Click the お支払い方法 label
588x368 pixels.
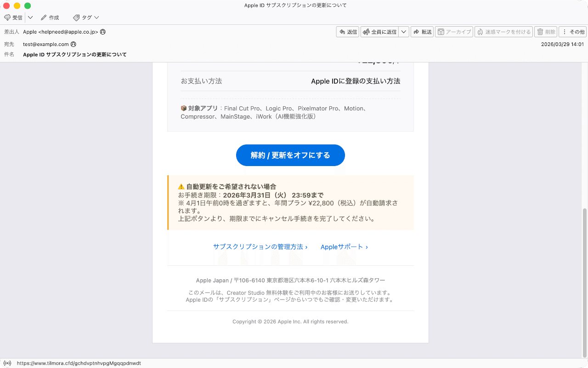tap(201, 81)
